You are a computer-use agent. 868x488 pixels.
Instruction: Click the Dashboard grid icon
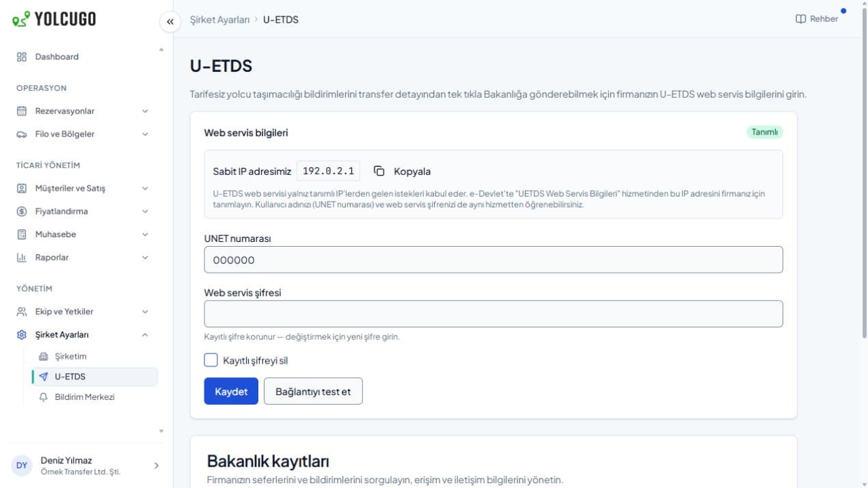[21, 57]
